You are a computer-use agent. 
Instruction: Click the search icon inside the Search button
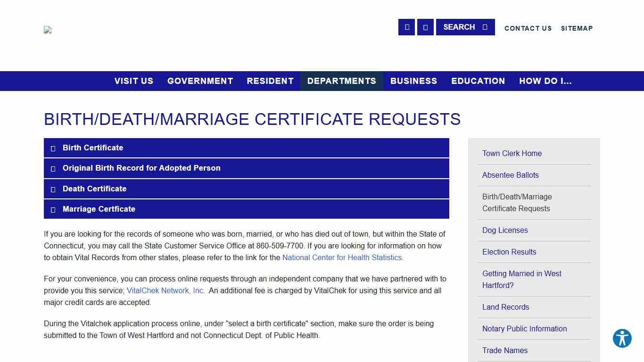(485, 27)
